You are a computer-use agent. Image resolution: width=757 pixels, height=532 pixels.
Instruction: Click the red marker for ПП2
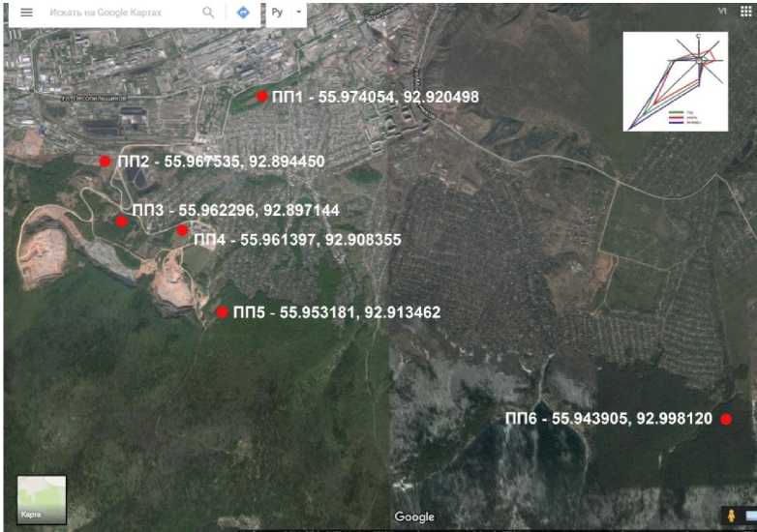[x=105, y=162]
